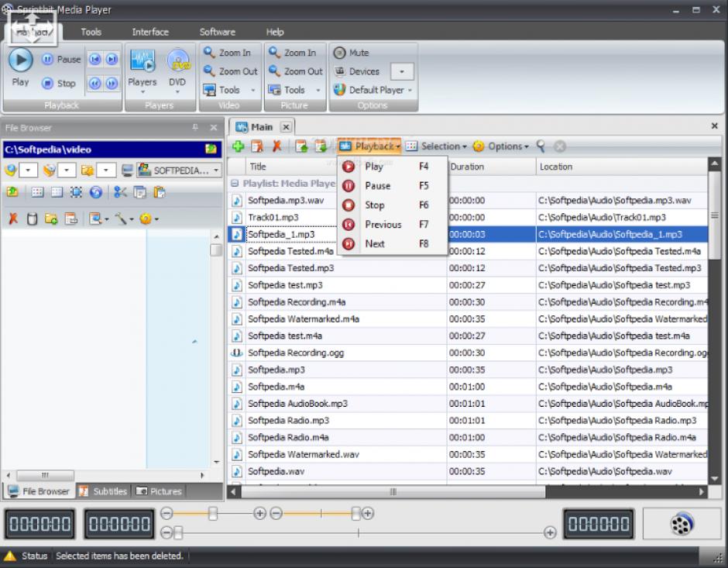The height and width of the screenshot is (568, 728).
Task: Click the Playback dropdown button in playlist toolbar
Action: 369,146
